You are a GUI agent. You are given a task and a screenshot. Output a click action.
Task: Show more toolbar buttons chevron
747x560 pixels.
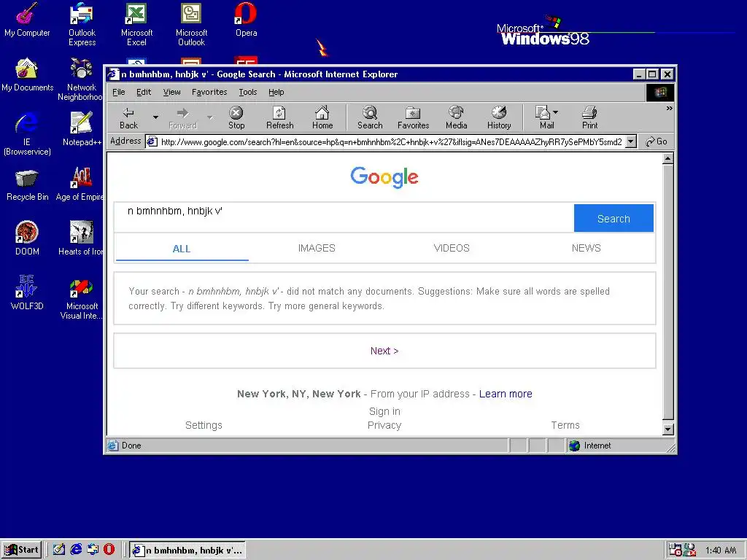[669, 109]
